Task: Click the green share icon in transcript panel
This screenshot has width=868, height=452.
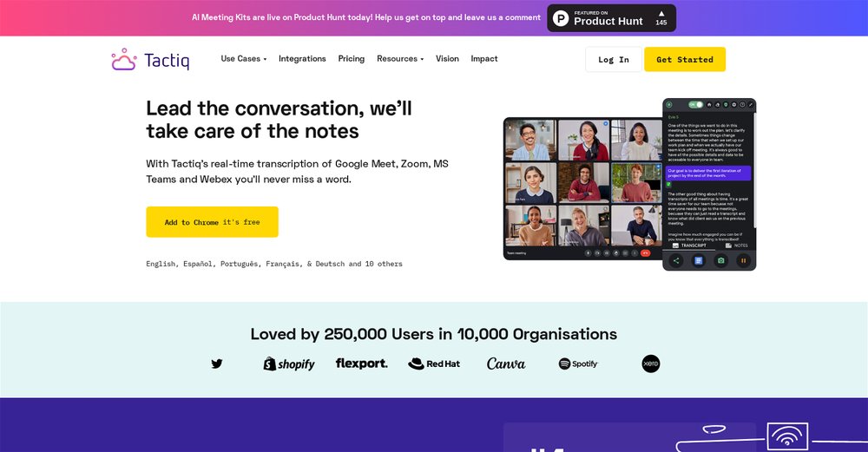Action: [676, 260]
